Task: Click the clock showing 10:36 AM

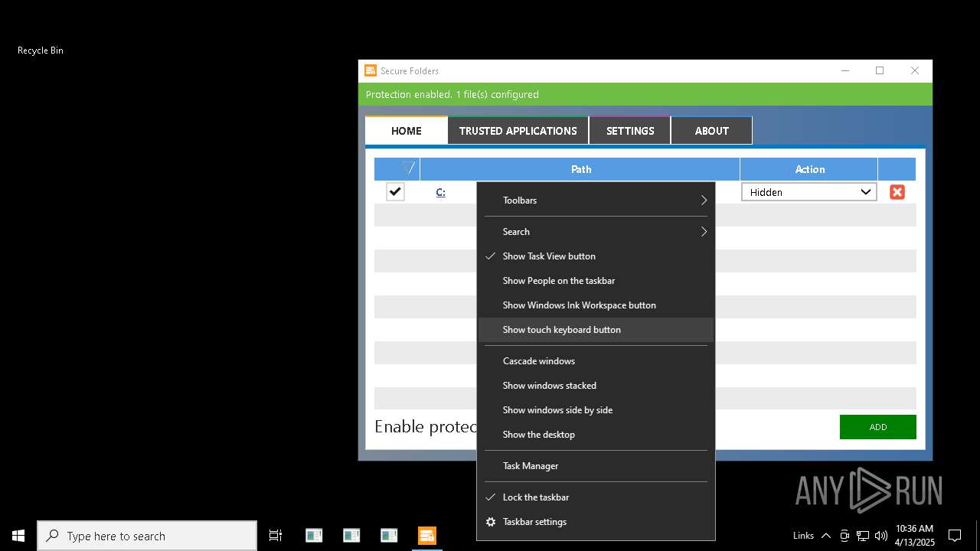Action: pos(914,536)
